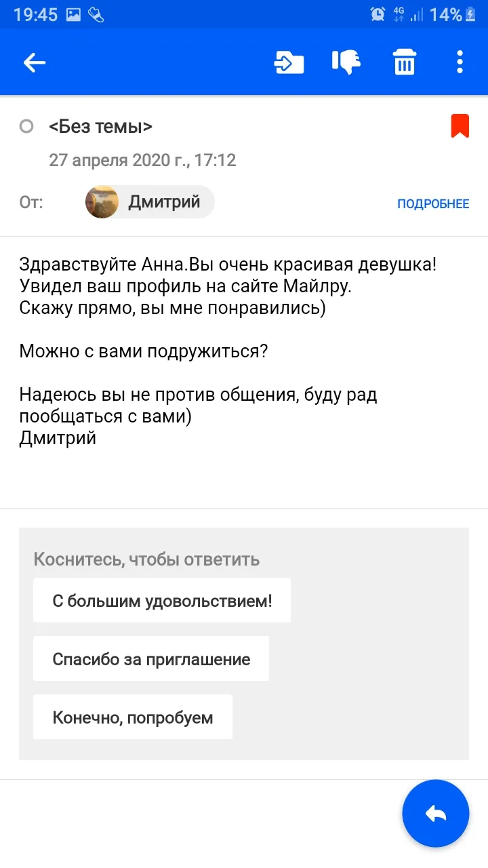Tap Дмитрий's avatar photo
Viewport: 488px width, 868px height.
[x=102, y=202]
